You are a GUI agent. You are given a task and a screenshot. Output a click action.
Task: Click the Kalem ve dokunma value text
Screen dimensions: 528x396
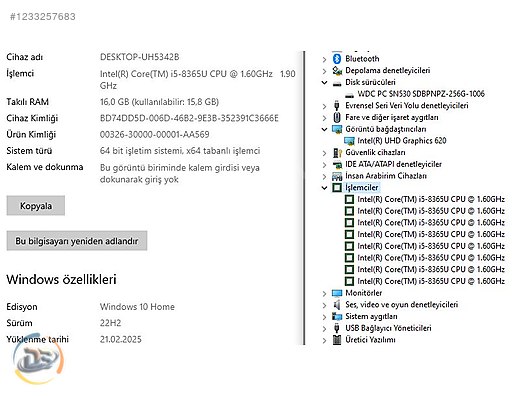click(x=179, y=173)
